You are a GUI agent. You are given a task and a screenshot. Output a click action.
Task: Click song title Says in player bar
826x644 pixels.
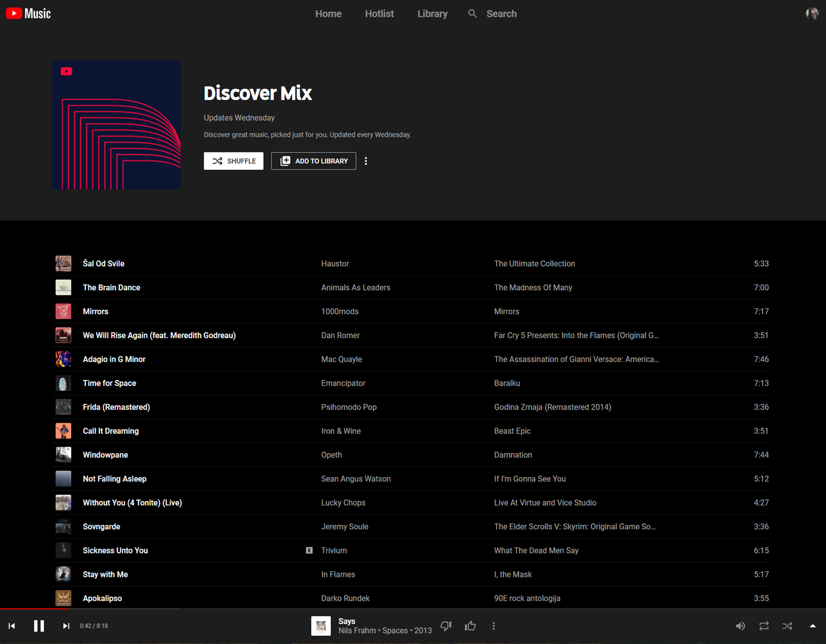click(x=347, y=621)
